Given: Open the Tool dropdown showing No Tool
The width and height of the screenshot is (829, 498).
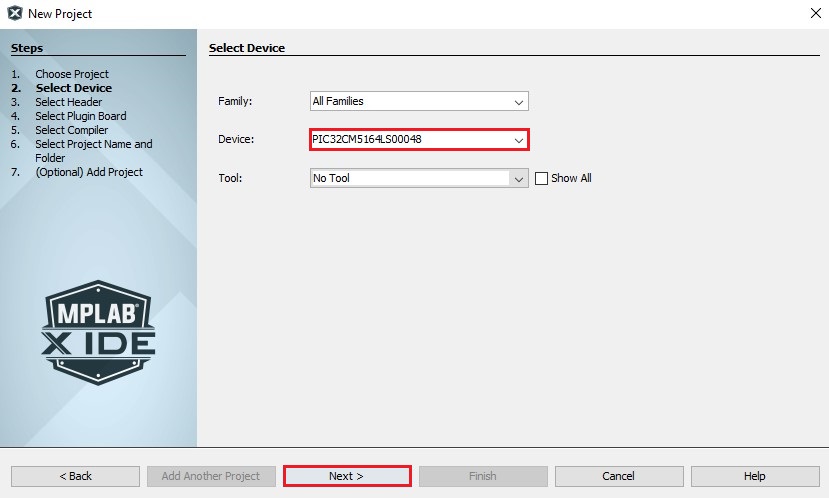Looking at the screenshot, I should tap(518, 178).
